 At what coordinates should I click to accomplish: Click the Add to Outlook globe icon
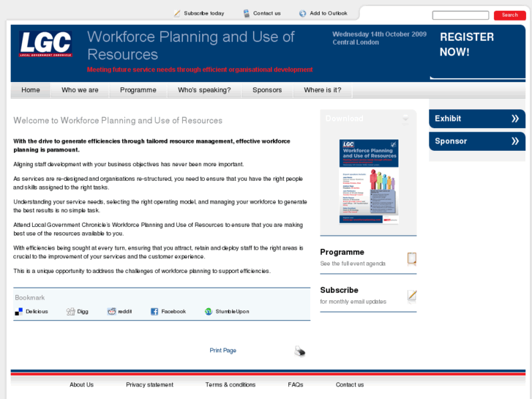pyautogui.click(x=302, y=13)
